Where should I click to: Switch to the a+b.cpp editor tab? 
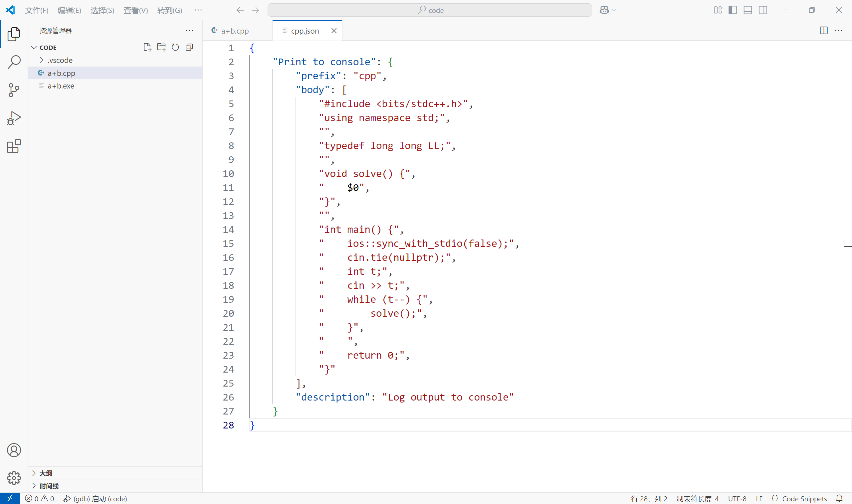click(x=235, y=31)
